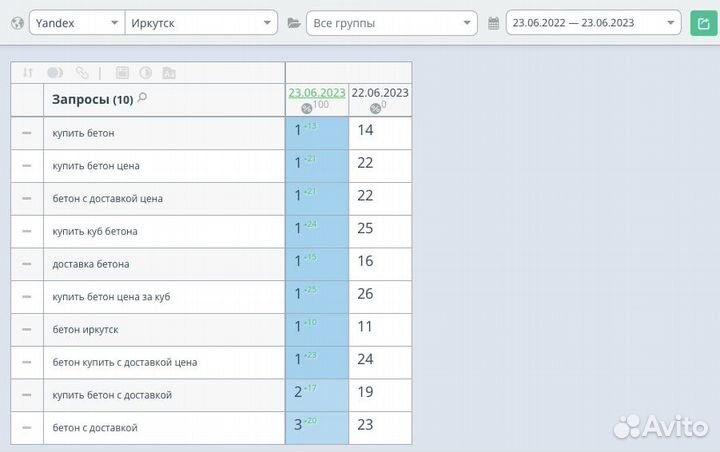Select the query доставка бетона

point(91,264)
